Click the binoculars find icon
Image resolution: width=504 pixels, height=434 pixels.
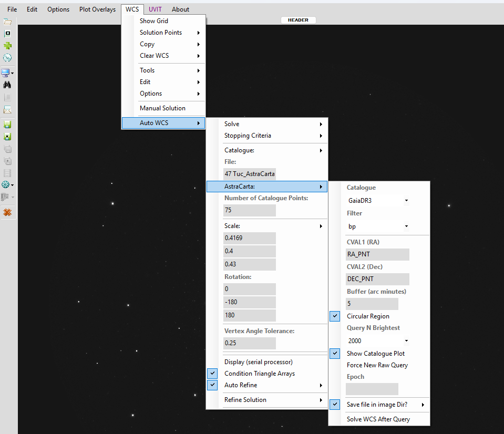7,85
